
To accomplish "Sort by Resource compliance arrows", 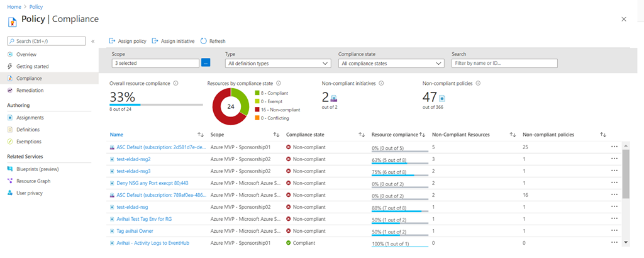I will [x=422, y=134].
